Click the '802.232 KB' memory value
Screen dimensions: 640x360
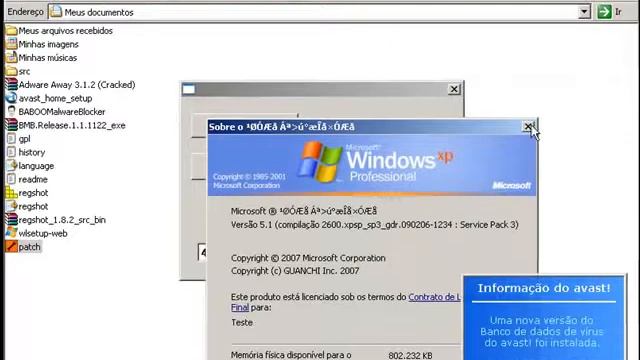click(410, 356)
